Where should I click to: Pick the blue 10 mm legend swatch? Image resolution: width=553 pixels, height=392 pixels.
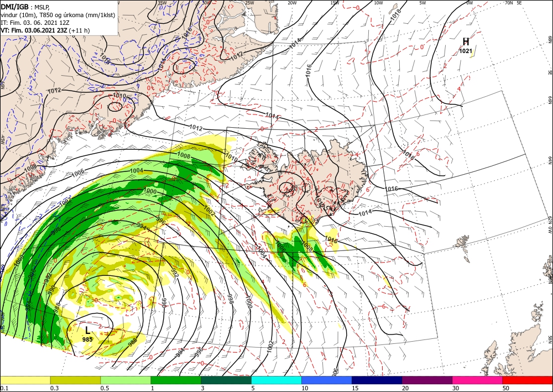[327, 380]
